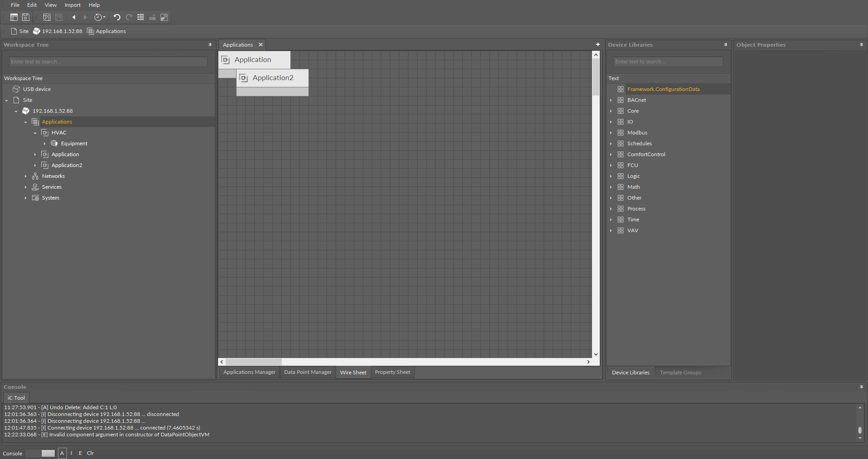Viewport: 868px width, 459px height.
Task: Toggle the 'I' info console filter
Action: [x=71, y=453]
